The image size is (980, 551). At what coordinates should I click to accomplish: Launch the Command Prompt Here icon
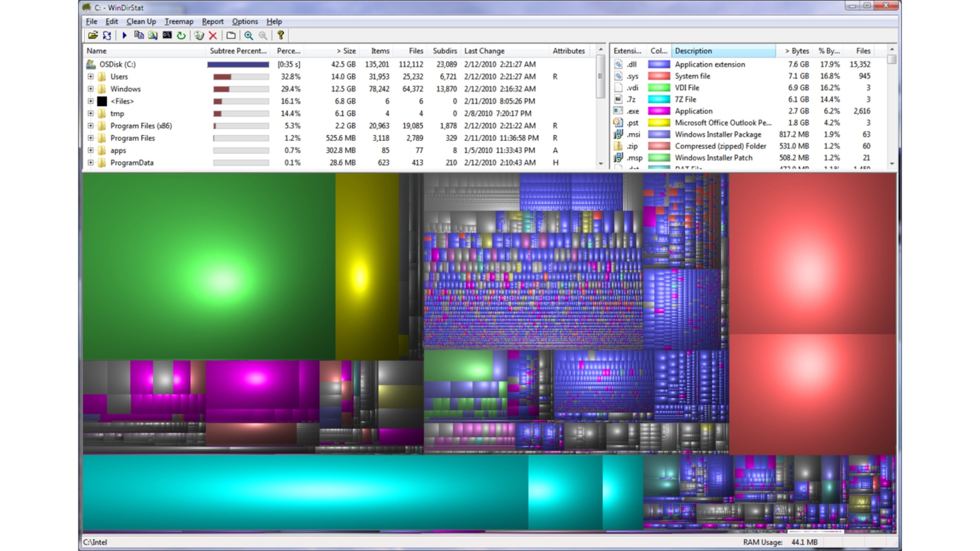[167, 35]
